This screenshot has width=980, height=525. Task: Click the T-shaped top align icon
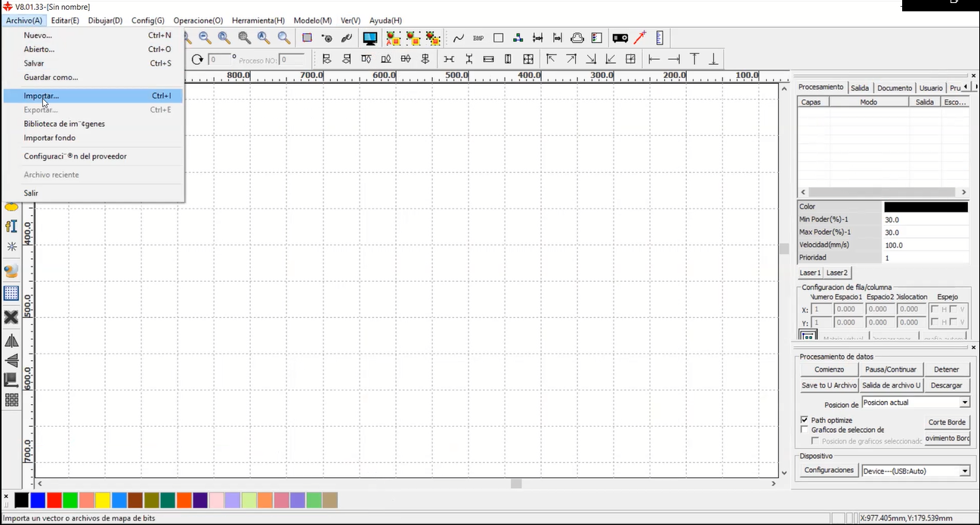[x=694, y=59]
